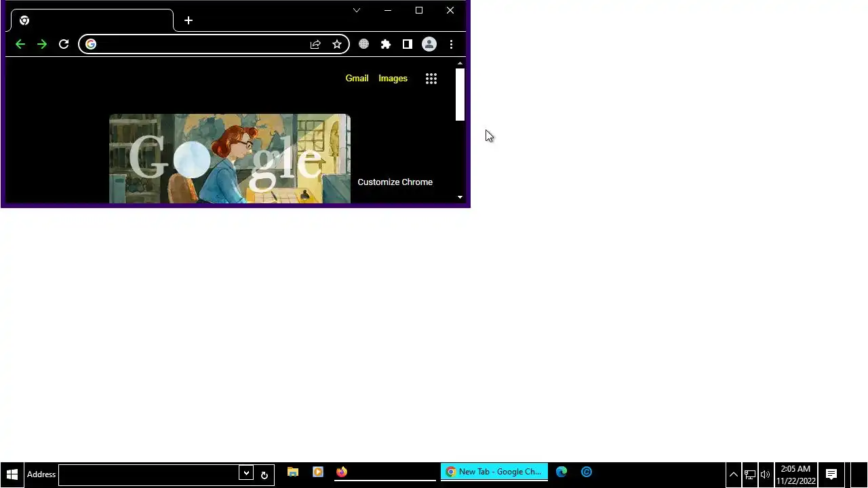Viewport: 868px width, 488px height.
Task: Expand the taskbar Address dropdown
Action: pyautogui.click(x=246, y=473)
